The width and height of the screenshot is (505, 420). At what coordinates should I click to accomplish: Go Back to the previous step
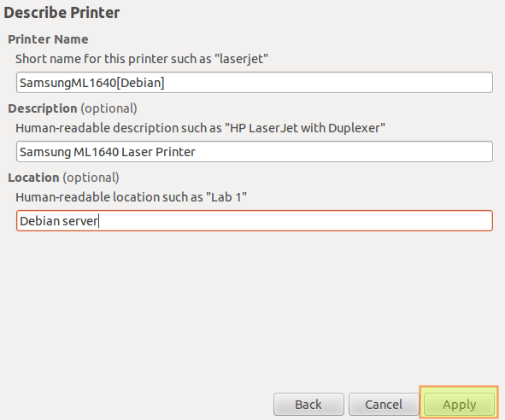[x=308, y=405]
